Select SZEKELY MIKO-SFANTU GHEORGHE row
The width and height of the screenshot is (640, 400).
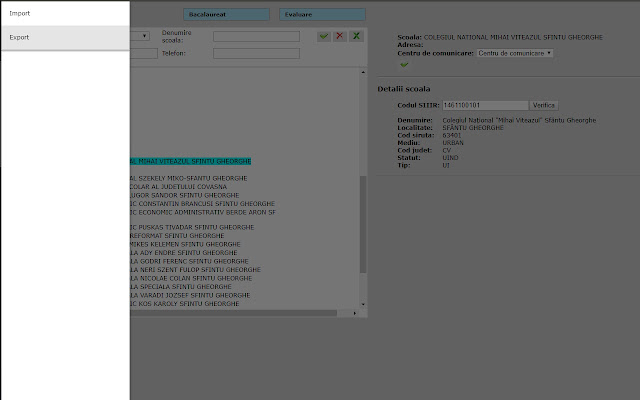pyautogui.click(x=189, y=178)
